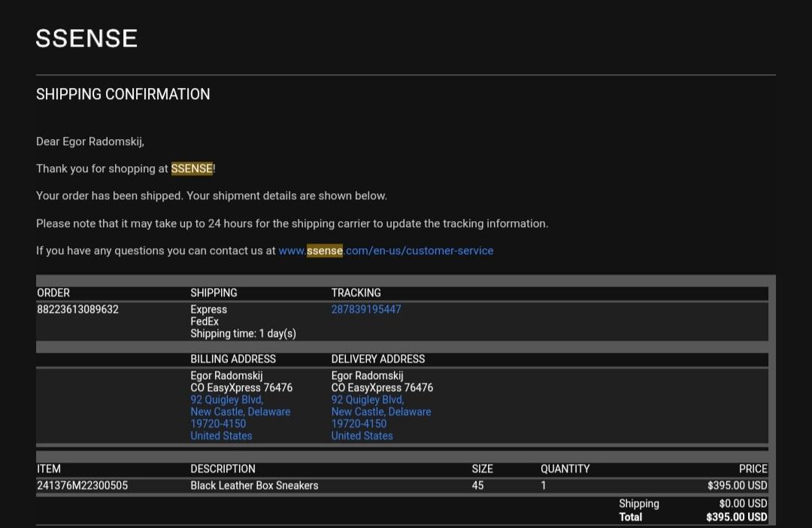Click the billing address street 92 Quigley Blvd
This screenshot has width=812, height=528.
[x=226, y=399]
